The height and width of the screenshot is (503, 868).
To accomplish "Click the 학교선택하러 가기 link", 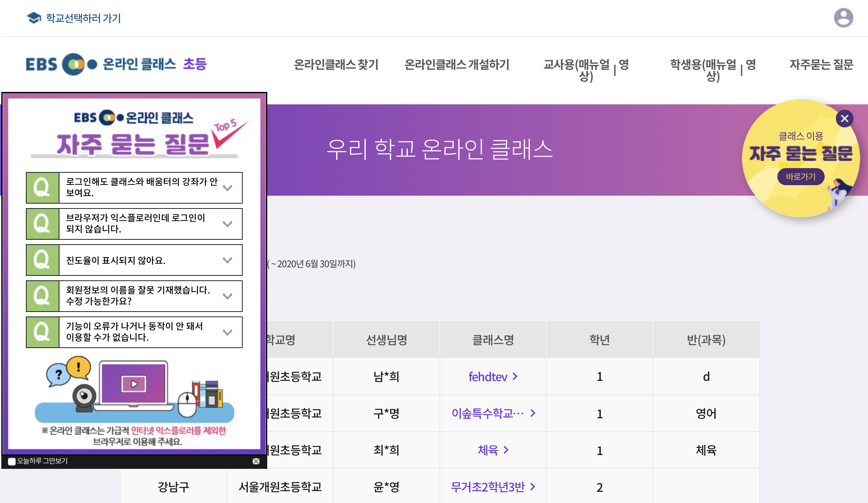I will click(x=83, y=18).
